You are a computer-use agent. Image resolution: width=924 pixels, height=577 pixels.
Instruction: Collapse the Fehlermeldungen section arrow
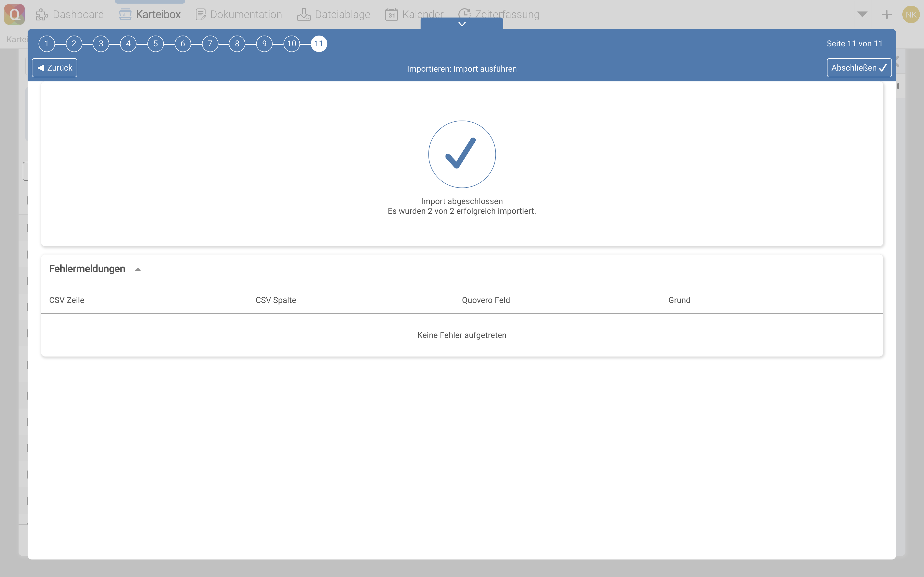138,269
